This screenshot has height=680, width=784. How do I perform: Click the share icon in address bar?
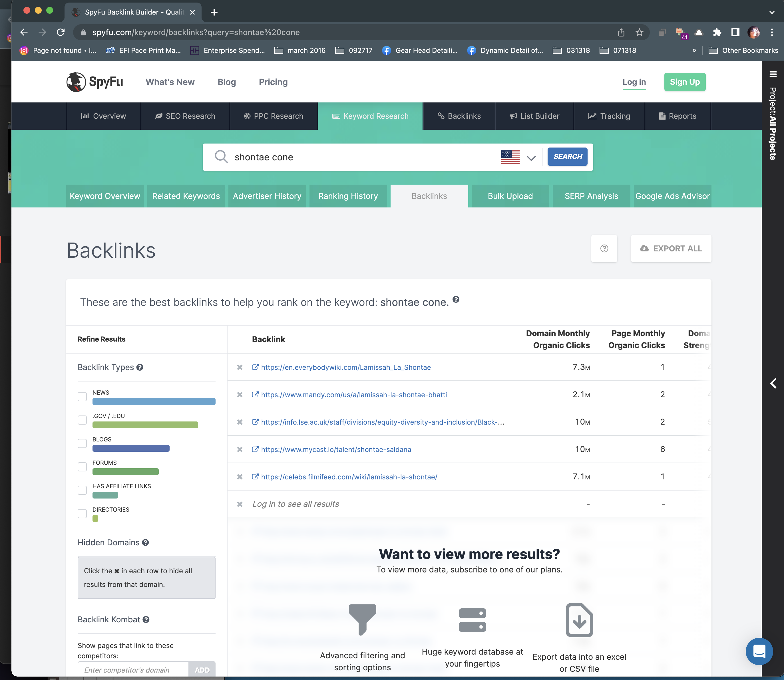(621, 32)
